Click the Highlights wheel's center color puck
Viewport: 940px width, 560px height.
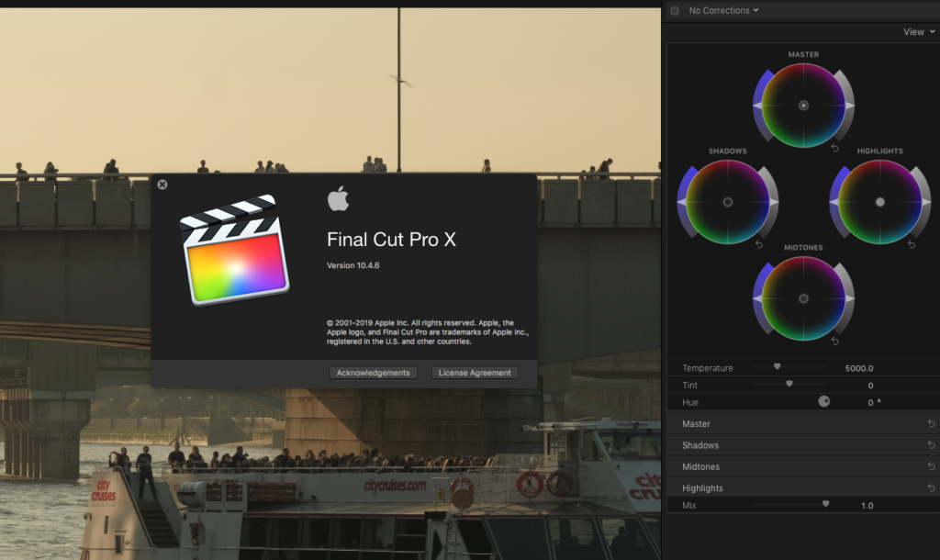(880, 202)
